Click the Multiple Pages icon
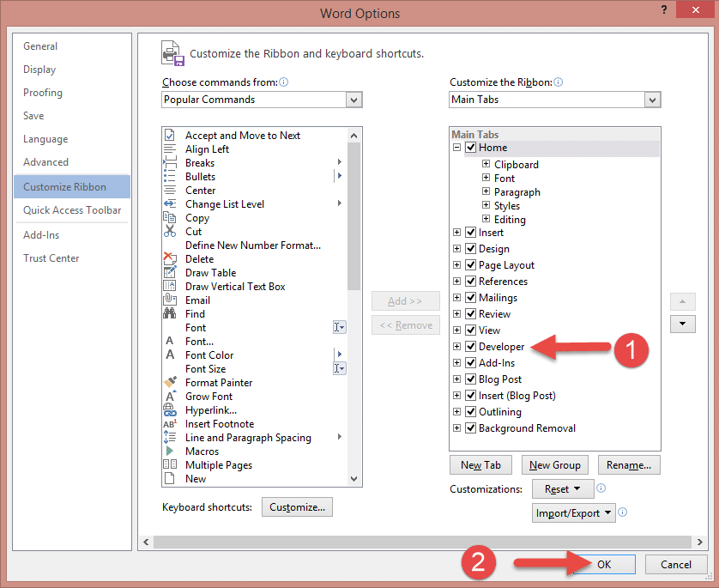Screen dimensions: 719x588 [x=170, y=464]
